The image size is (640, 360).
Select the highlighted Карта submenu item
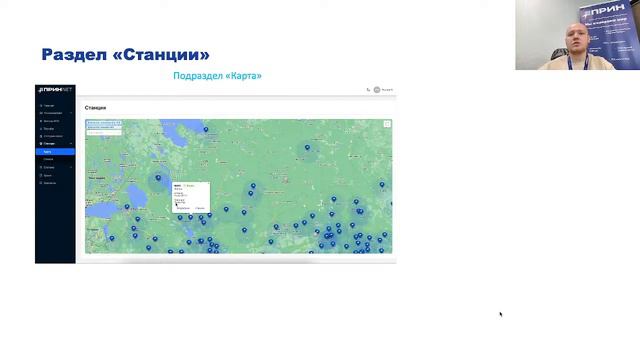point(55,152)
